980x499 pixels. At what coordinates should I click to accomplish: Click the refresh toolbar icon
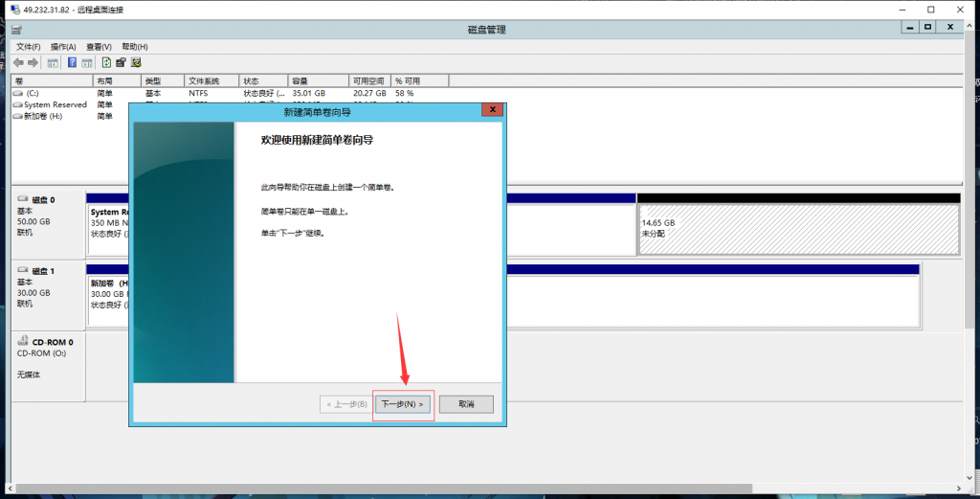pos(106,62)
